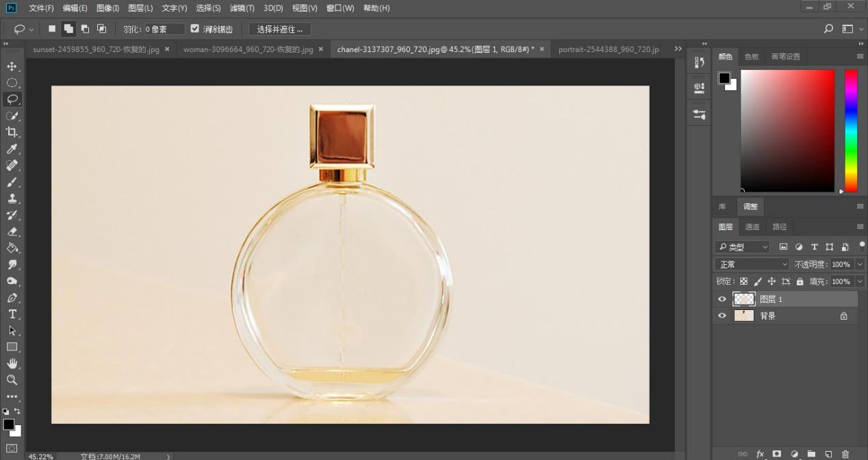Switch to the 通道 channels tab
This screenshot has width=868, height=460.
tap(752, 227)
